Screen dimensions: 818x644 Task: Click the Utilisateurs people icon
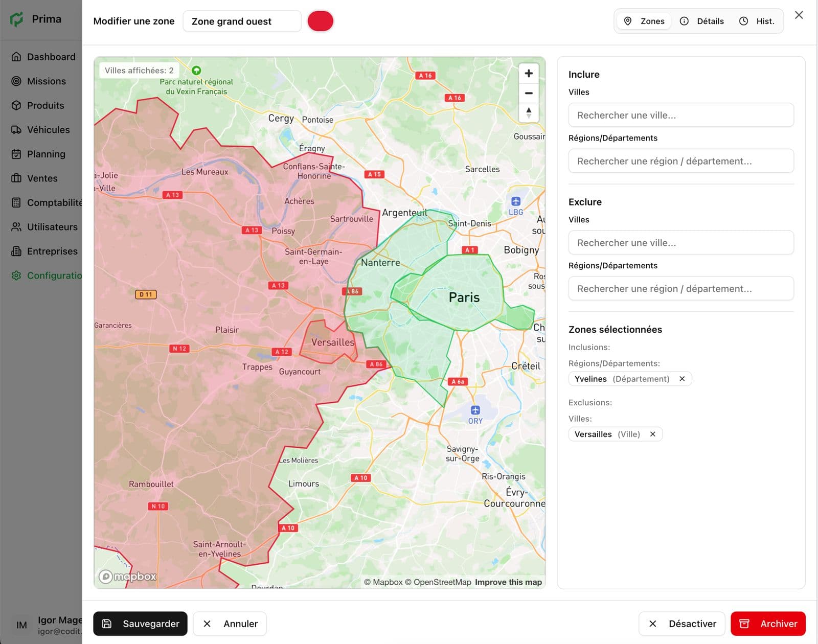17,226
